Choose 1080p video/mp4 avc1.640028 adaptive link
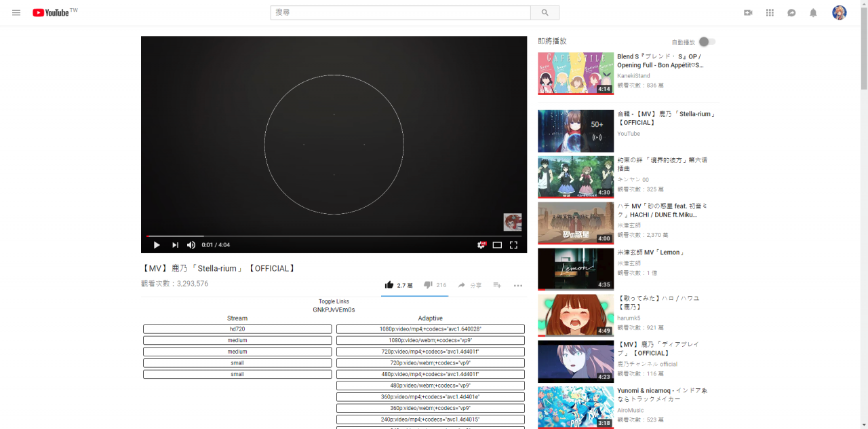868x429 pixels. (430, 329)
